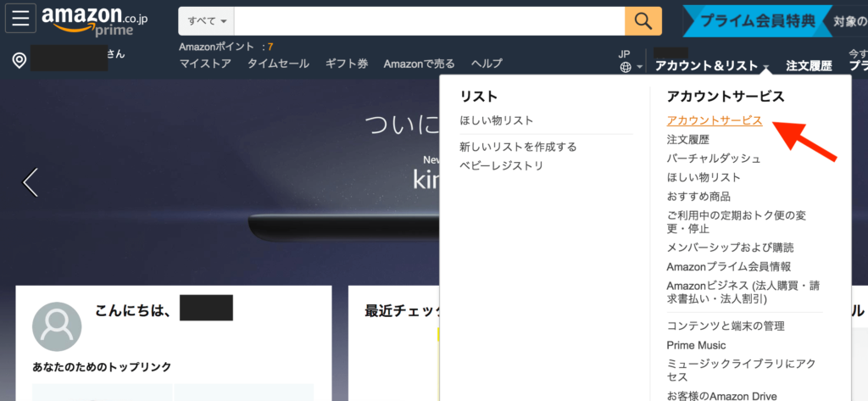The width and height of the screenshot is (868, 401).
Task: Click the あなたのためのトップリンク heading
Action: 102,366
